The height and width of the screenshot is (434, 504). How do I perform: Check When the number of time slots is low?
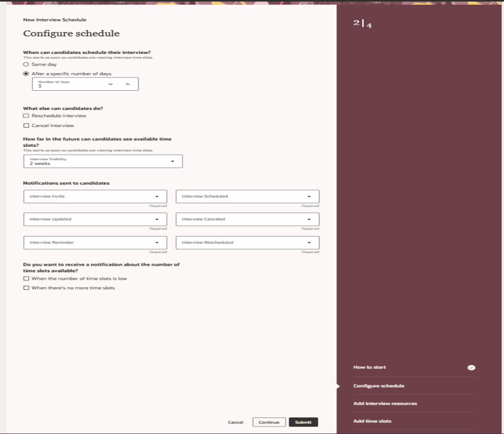tap(26, 279)
